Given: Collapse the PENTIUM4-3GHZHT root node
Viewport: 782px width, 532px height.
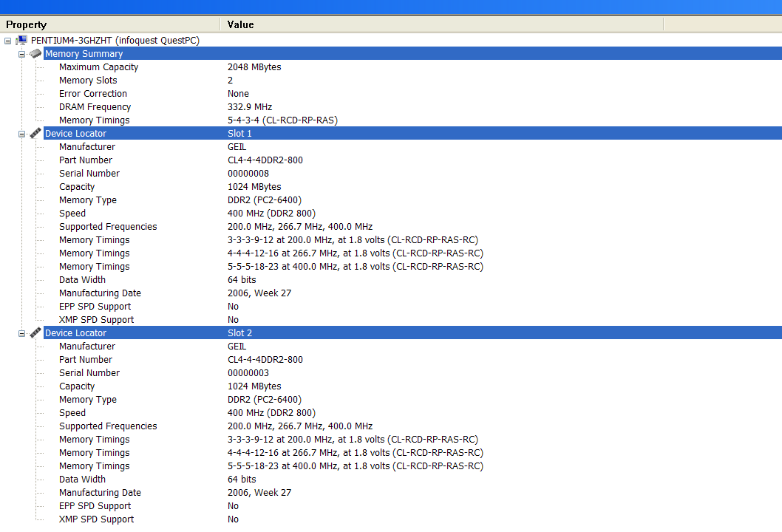Looking at the screenshot, I should tap(7, 41).
